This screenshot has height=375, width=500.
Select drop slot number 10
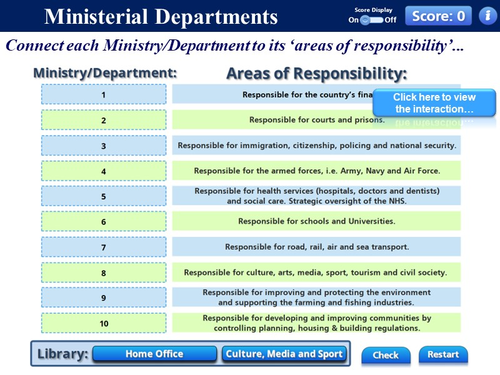(104, 323)
